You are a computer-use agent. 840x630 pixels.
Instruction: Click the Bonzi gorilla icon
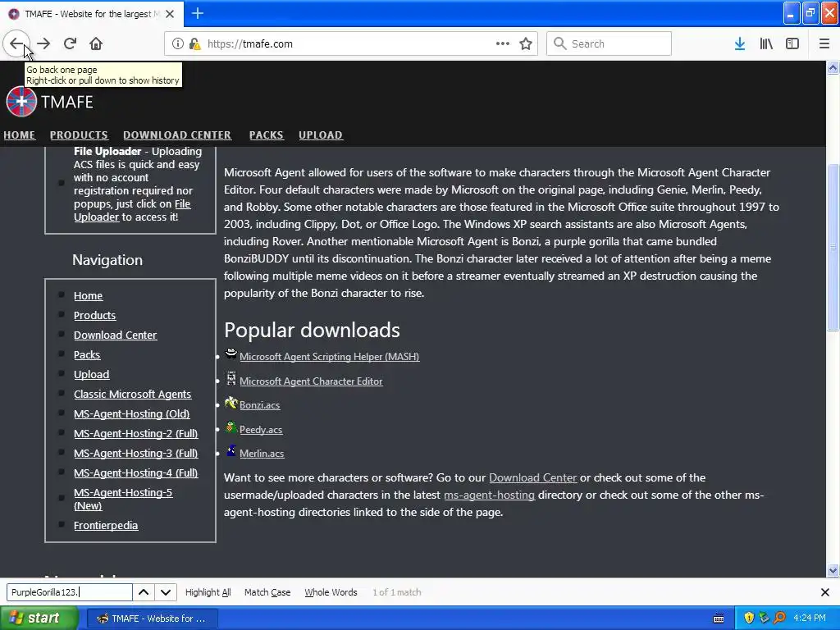(231, 402)
